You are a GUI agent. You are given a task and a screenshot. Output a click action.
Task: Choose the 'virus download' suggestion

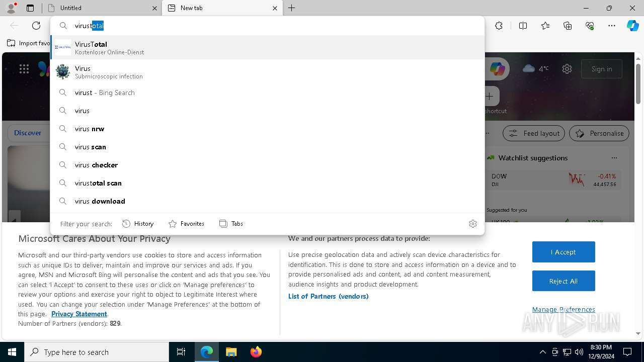pyautogui.click(x=267, y=201)
